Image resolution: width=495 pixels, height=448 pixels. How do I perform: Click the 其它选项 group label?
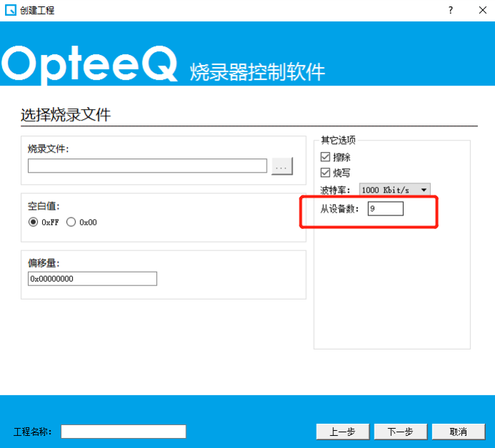point(338,140)
